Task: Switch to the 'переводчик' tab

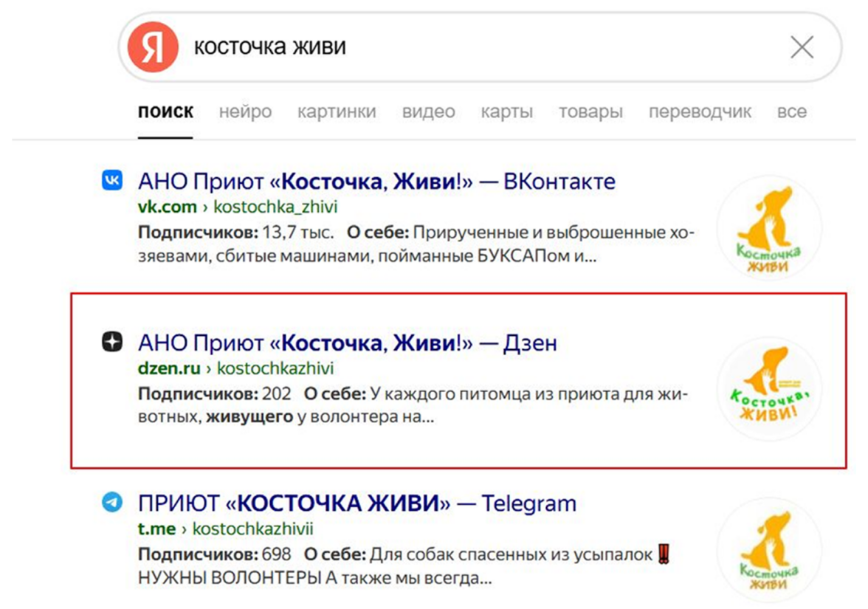Action: tap(700, 111)
